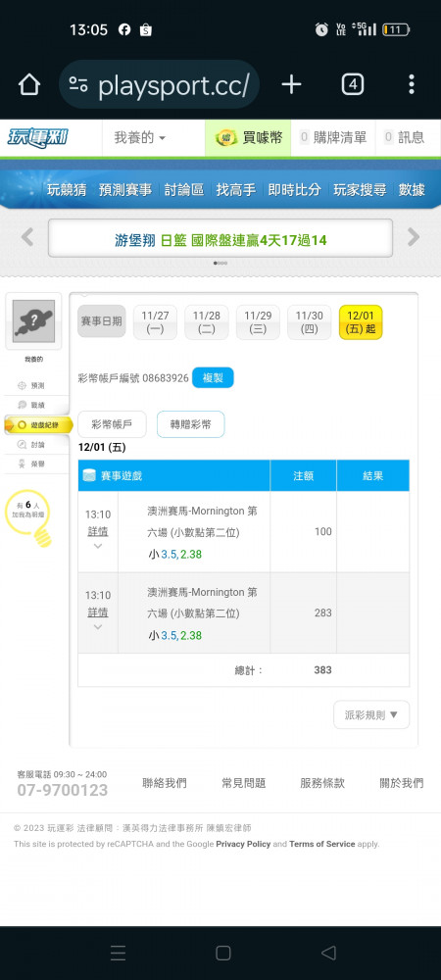Screen dimensions: 441x980
Task: Tap the browser address bar
Action: [x=160, y=84]
